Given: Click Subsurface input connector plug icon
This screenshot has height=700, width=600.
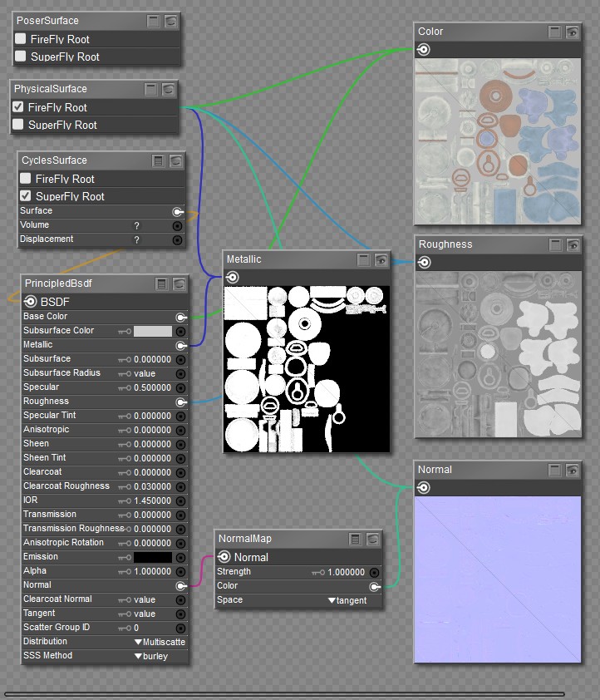Looking at the screenshot, I should (x=180, y=359).
